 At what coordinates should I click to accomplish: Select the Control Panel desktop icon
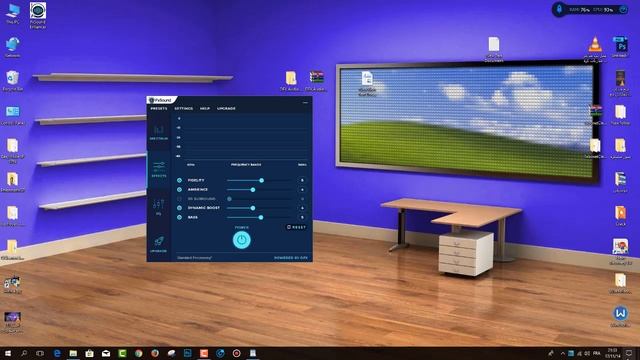(13, 116)
